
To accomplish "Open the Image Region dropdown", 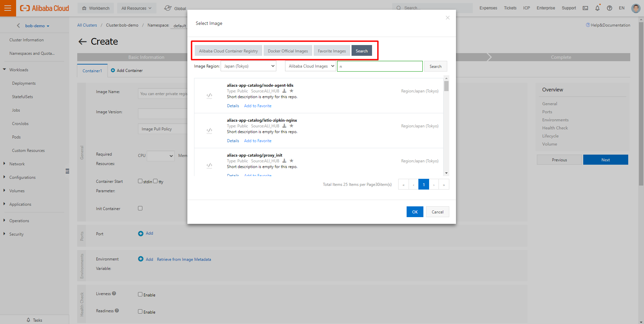I will tap(248, 66).
